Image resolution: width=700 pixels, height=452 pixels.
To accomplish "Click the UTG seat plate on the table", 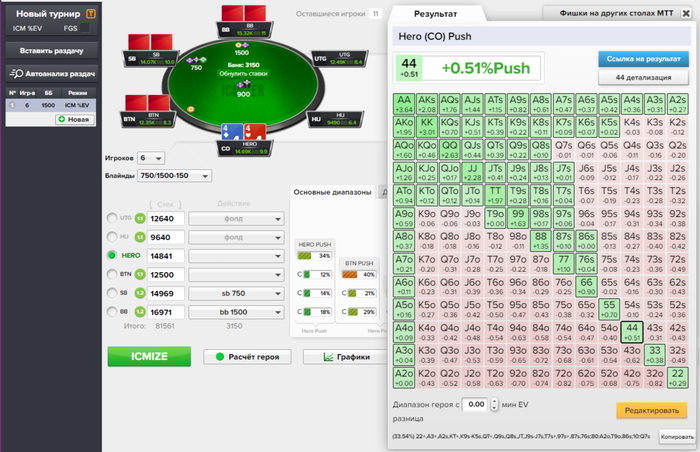I will [341, 59].
